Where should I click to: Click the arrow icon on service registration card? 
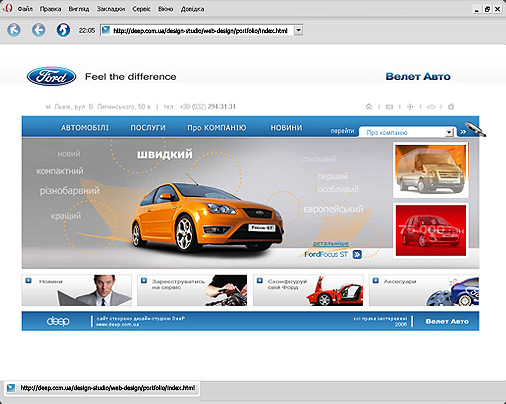(144, 281)
